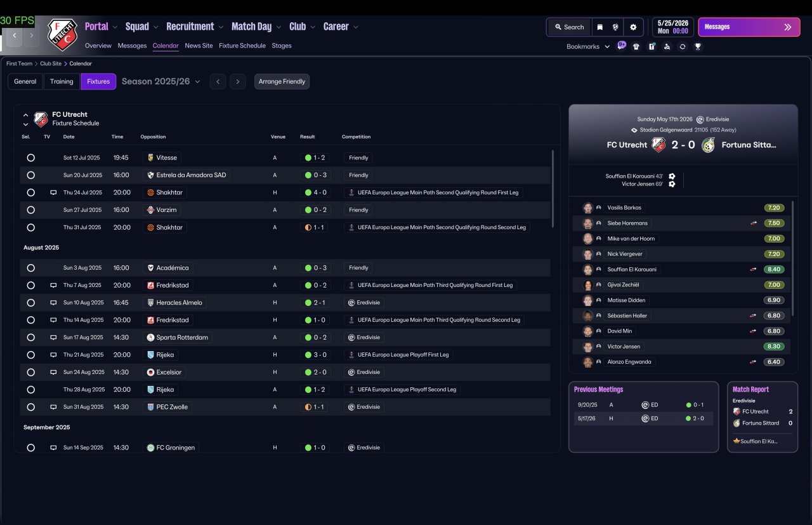Viewport: 812px width, 525px height.
Task: Click Vasilis Barkas player portrait
Action: (x=587, y=208)
